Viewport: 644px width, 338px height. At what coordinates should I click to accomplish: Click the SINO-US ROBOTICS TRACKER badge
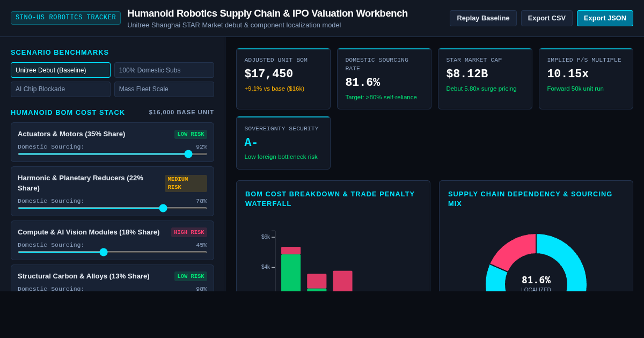click(65, 18)
